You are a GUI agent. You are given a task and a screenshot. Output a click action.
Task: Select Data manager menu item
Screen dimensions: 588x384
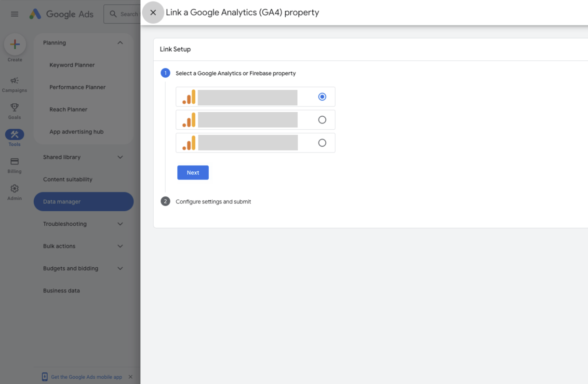83,202
